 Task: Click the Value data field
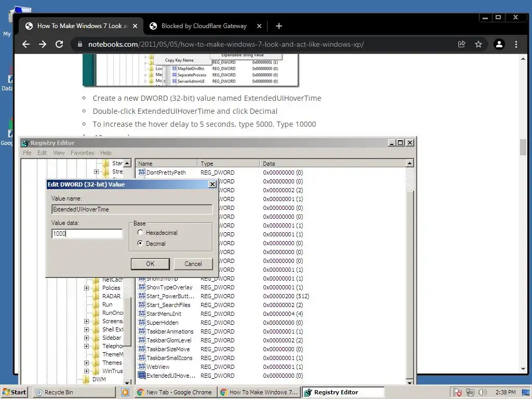(x=87, y=233)
